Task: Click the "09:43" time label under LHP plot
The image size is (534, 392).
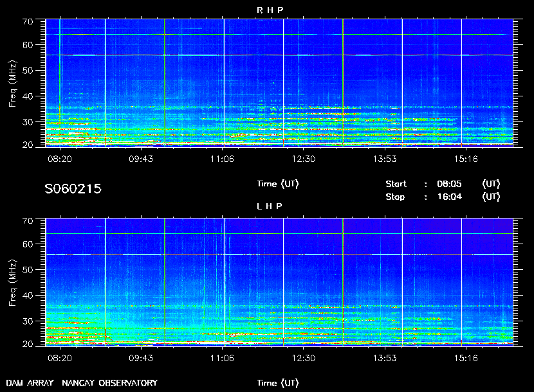Action: [x=141, y=359]
